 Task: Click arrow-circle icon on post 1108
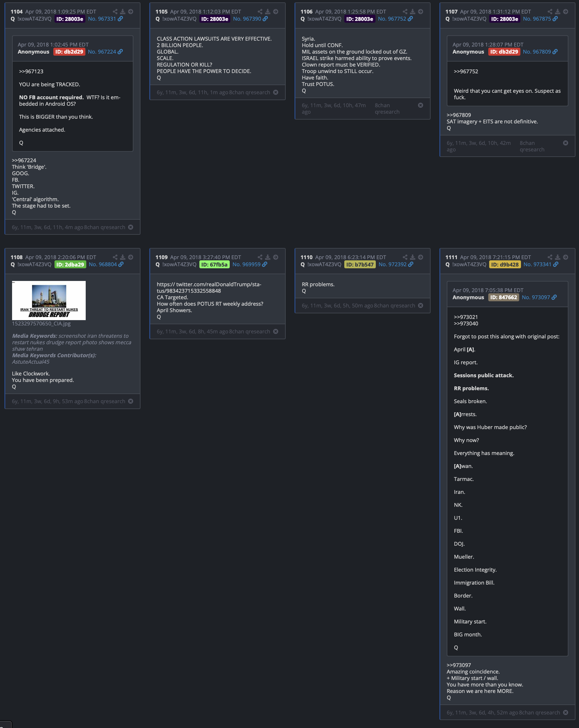[131, 257]
